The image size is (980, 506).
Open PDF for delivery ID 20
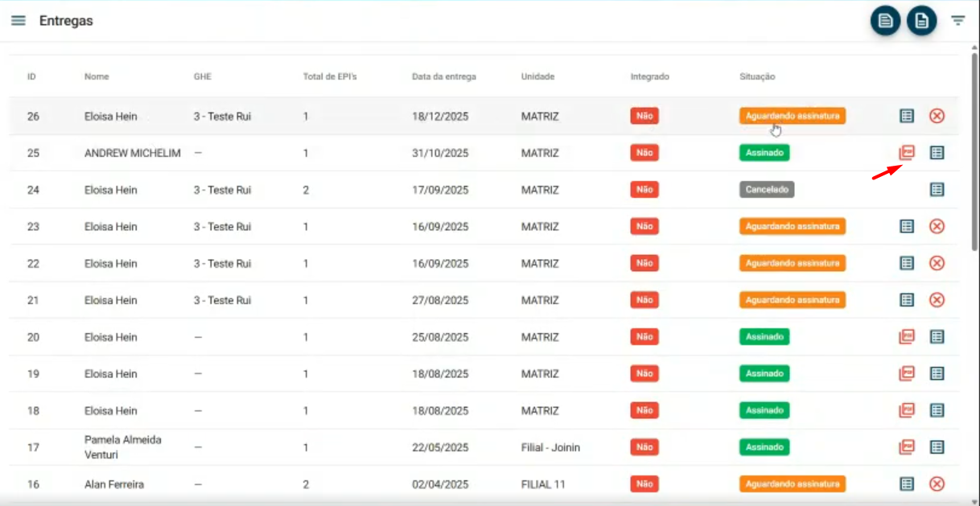[907, 337]
